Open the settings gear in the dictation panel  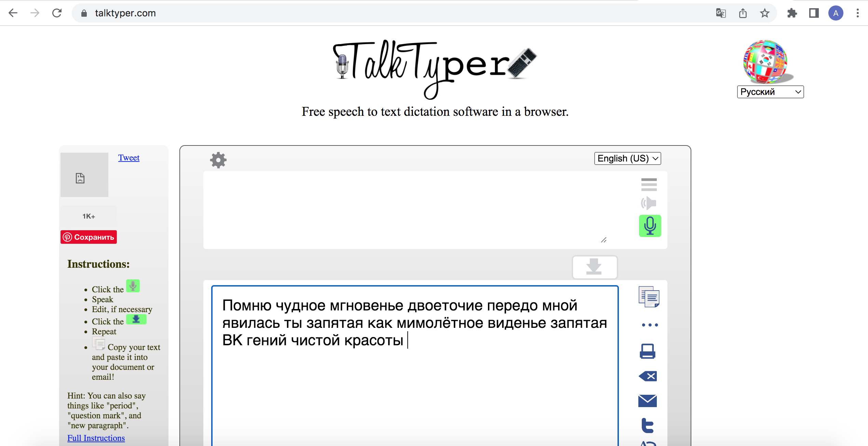click(x=218, y=160)
